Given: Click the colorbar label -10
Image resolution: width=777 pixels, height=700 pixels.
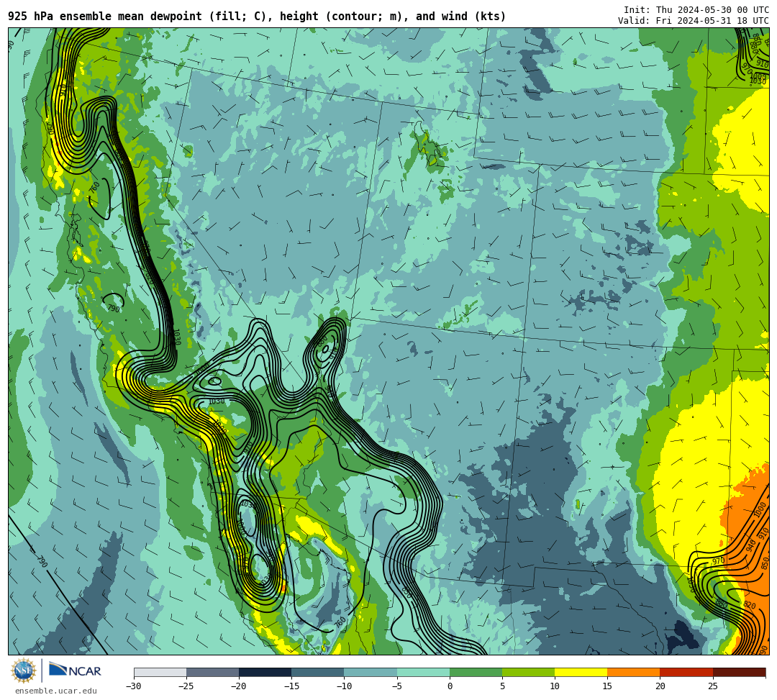Looking at the screenshot, I should pos(344,686).
